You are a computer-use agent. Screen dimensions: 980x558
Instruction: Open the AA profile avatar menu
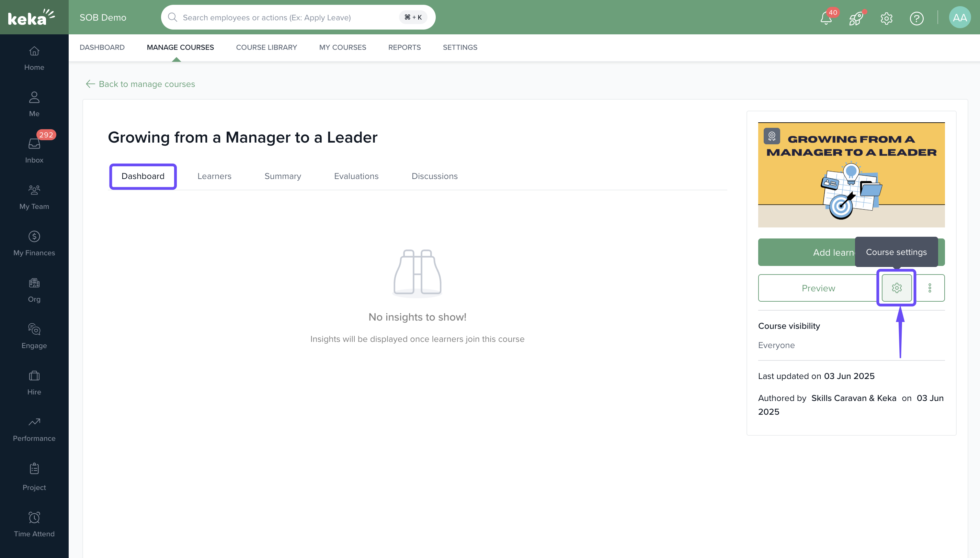(x=959, y=18)
